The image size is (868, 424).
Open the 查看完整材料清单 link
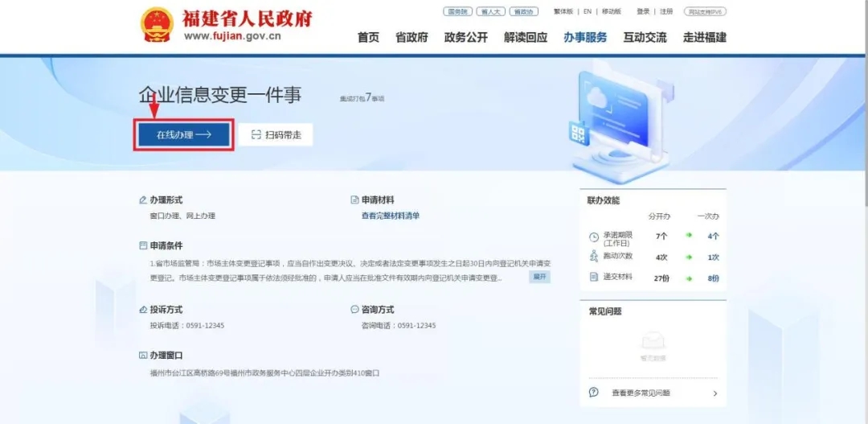(x=391, y=216)
